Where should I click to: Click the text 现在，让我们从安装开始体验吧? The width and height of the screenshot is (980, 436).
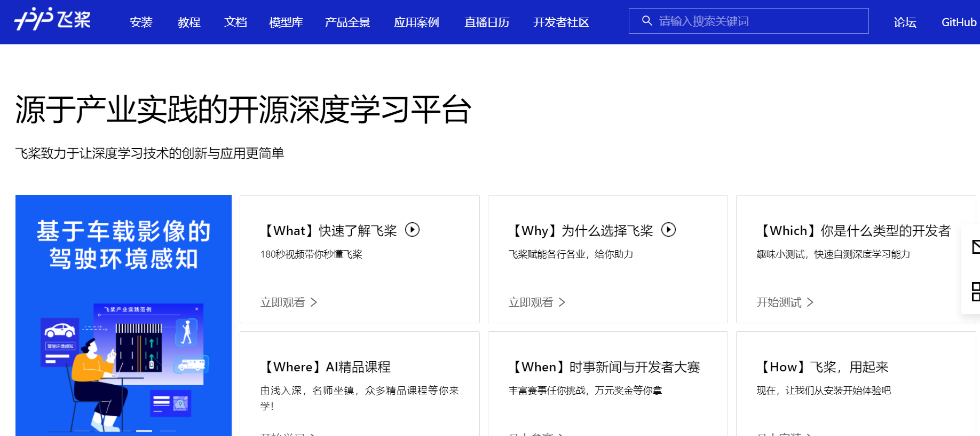coord(824,391)
